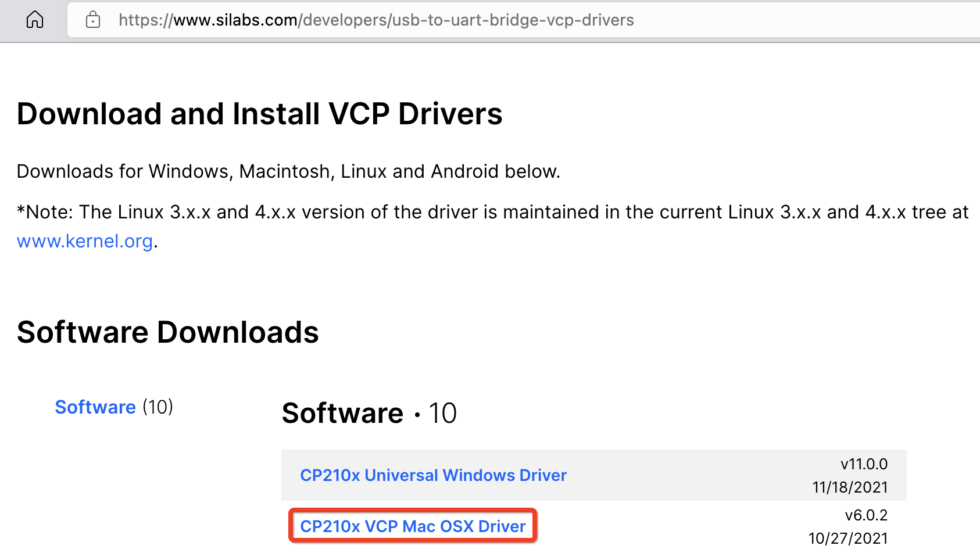Click the address bar URL
980x546 pixels.
click(376, 19)
